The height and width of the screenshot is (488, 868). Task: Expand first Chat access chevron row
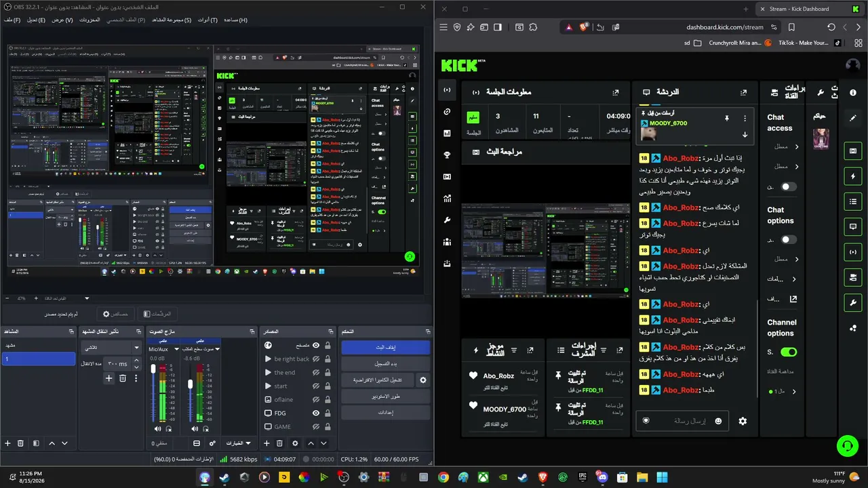coord(797,146)
